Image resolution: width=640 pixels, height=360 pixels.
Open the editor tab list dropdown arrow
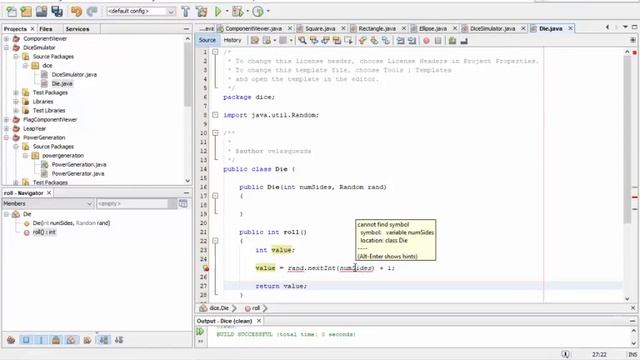(625, 27)
